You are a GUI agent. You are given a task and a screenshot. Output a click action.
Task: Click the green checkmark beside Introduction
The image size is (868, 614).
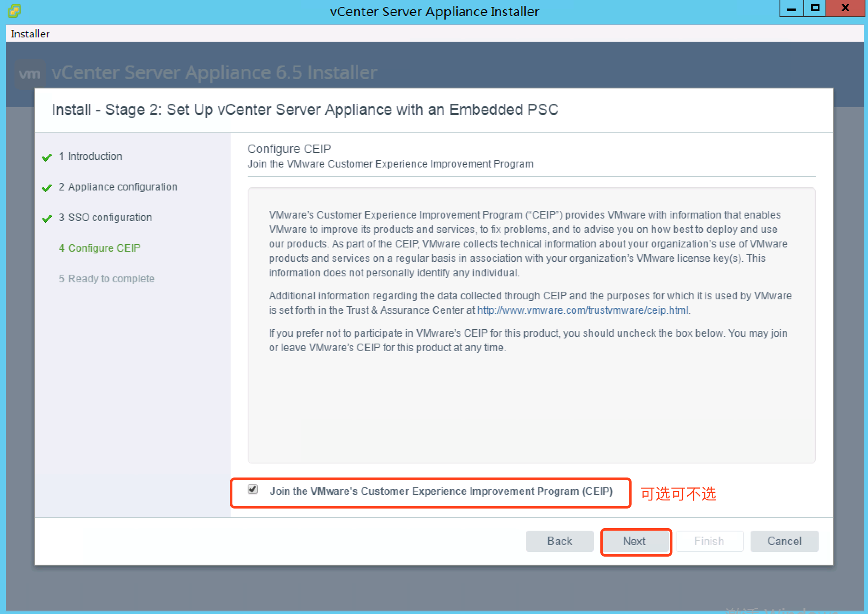(47, 157)
